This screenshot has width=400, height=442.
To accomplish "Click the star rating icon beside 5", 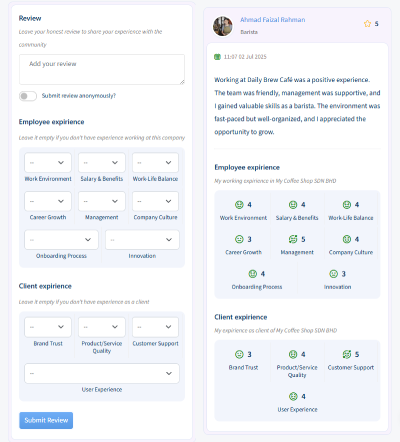I will pyautogui.click(x=367, y=24).
